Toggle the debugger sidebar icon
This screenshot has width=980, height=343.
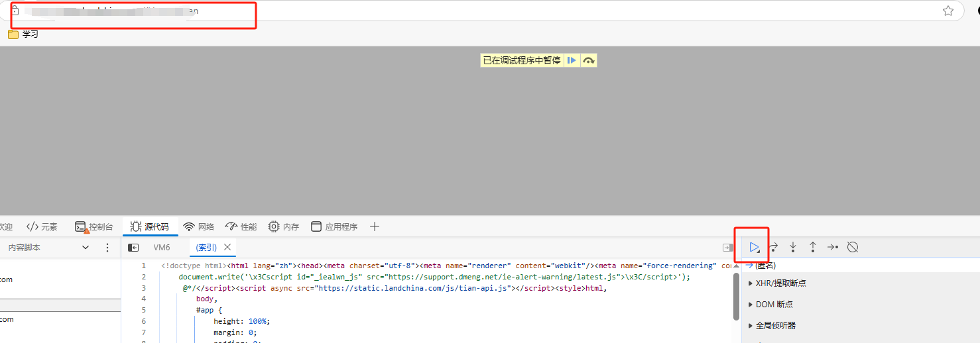[727, 248]
